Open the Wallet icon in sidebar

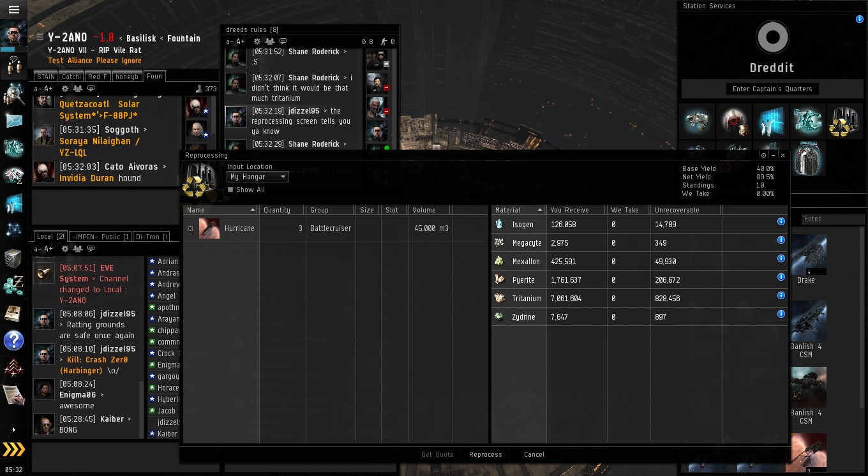(x=13, y=285)
